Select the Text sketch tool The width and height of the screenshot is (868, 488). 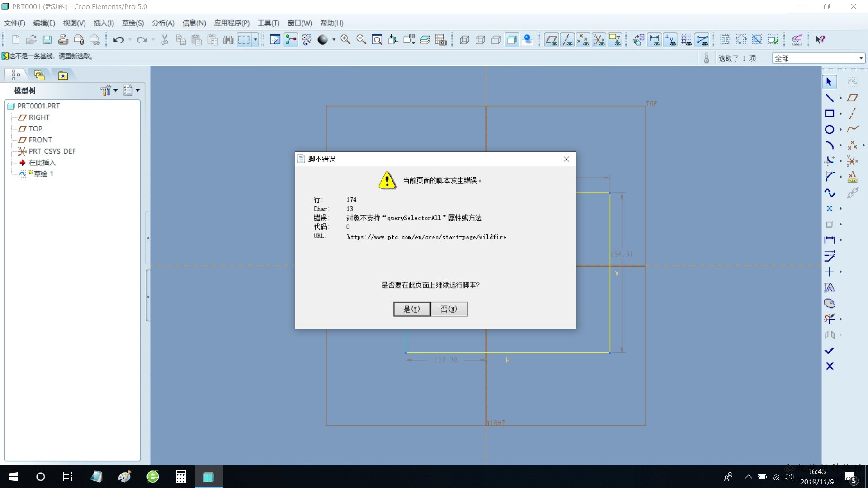point(830,288)
